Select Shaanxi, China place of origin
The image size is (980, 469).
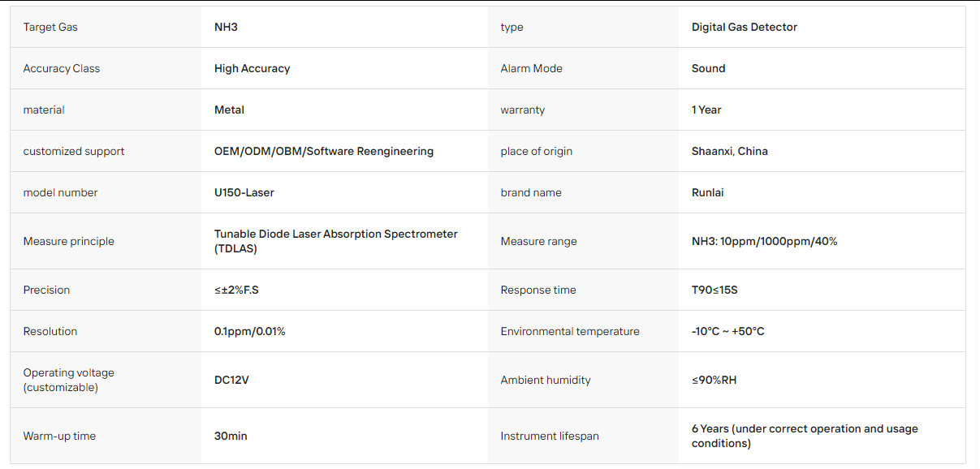(730, 151)
